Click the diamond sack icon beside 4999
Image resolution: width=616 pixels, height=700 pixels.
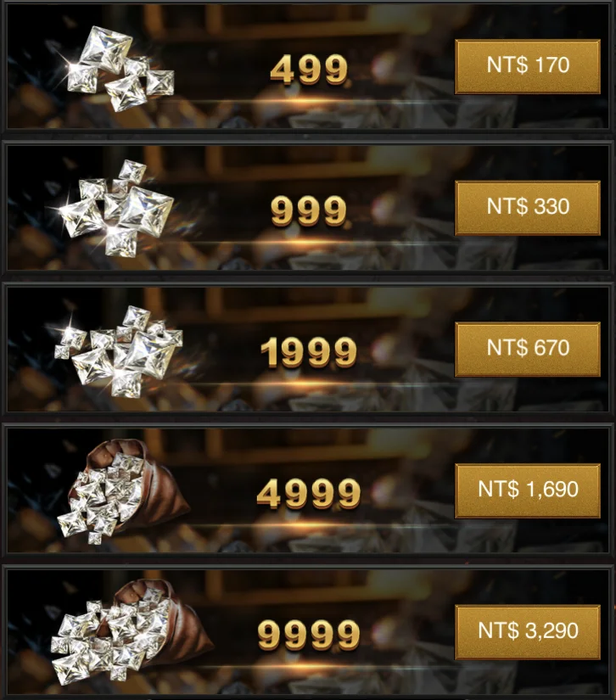(x=124, y=491)
